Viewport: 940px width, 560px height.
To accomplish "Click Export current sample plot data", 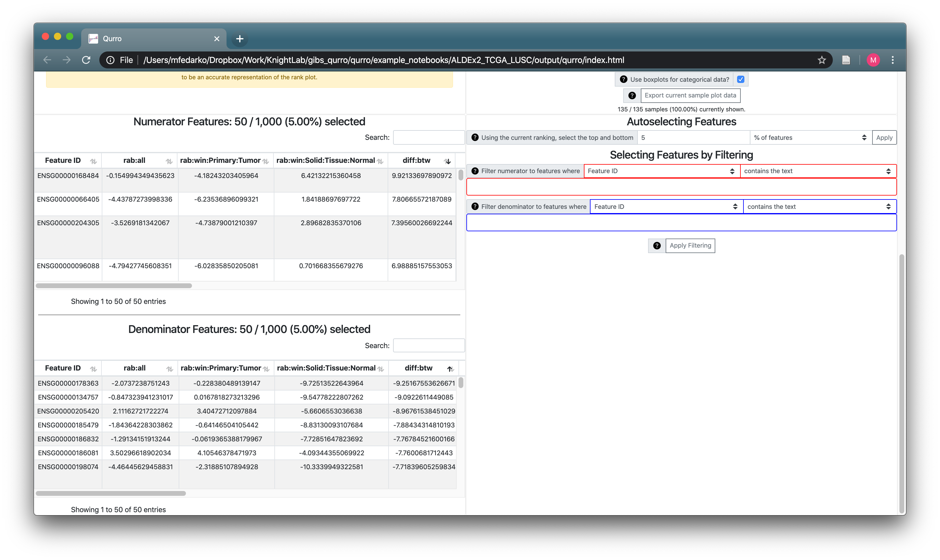I will coord(690,95).
